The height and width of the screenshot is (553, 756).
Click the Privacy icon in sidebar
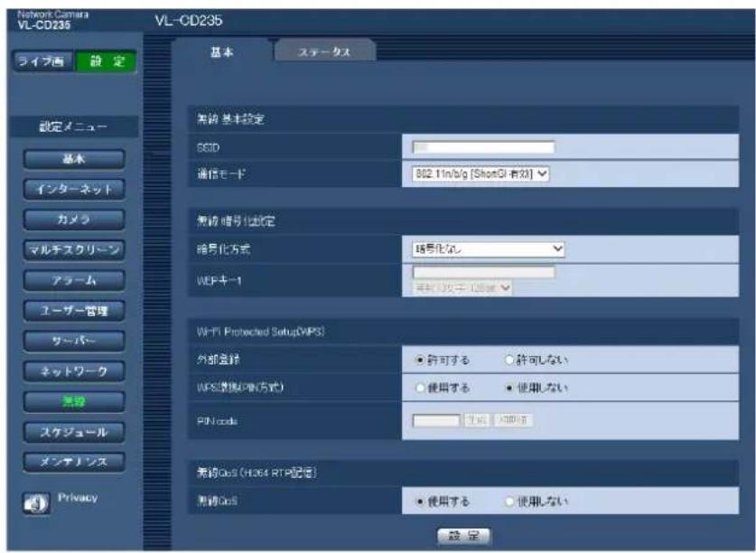tap(36, 503)
